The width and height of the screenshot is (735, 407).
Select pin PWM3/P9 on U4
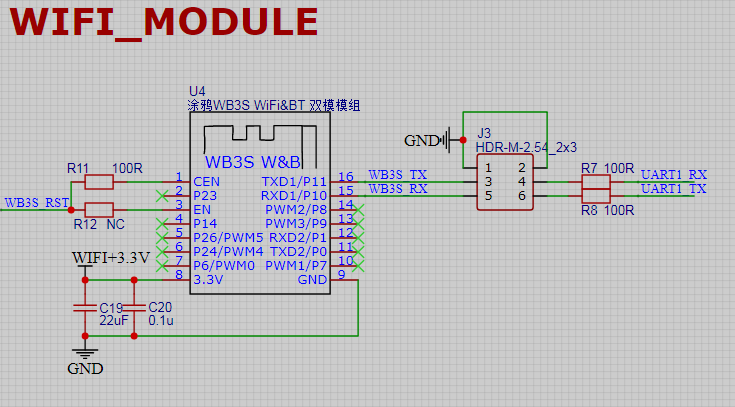coord(296,224)
